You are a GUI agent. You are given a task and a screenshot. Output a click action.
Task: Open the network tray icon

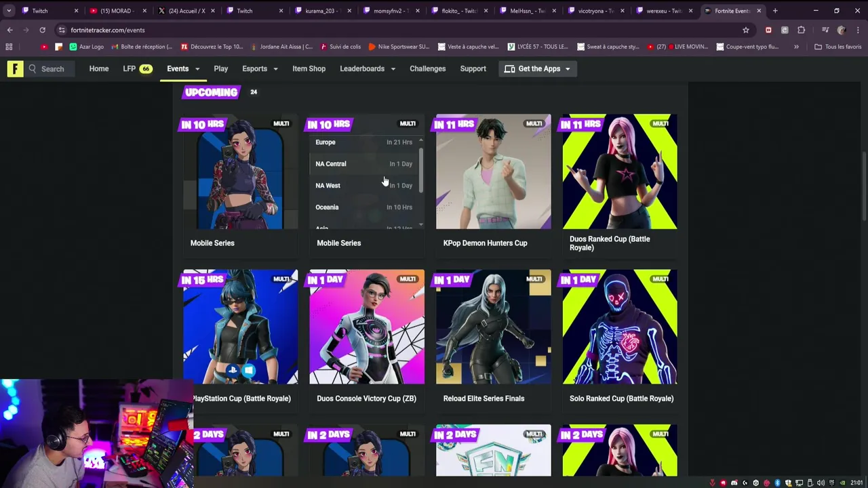(x=799, y=483)
